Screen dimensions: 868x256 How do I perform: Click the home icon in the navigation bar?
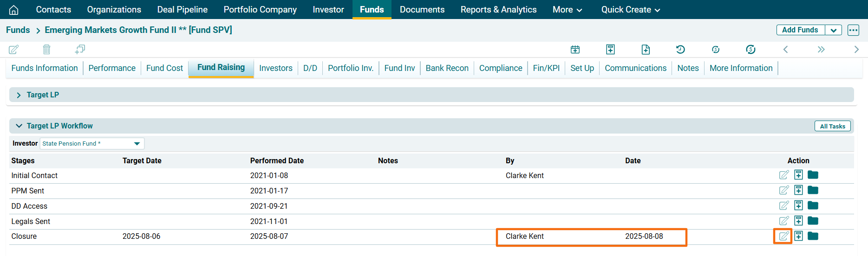click(x=14, y=10)
